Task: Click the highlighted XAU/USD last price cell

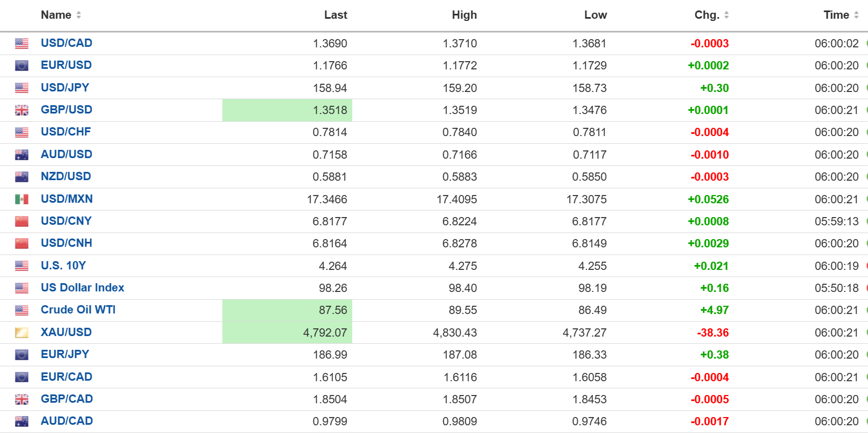Action: coord(287,333)
